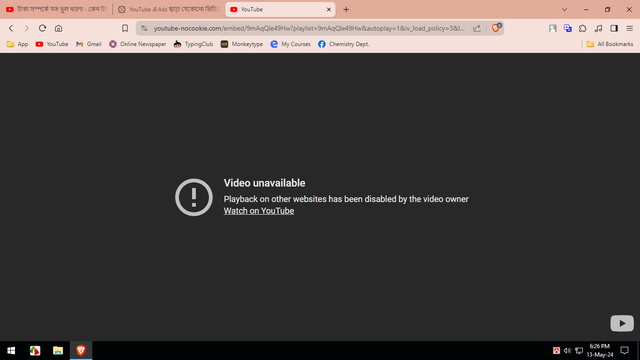Open the browser main menu
The width and height of the screenshot is (640, 360).
tap(629, 28)
